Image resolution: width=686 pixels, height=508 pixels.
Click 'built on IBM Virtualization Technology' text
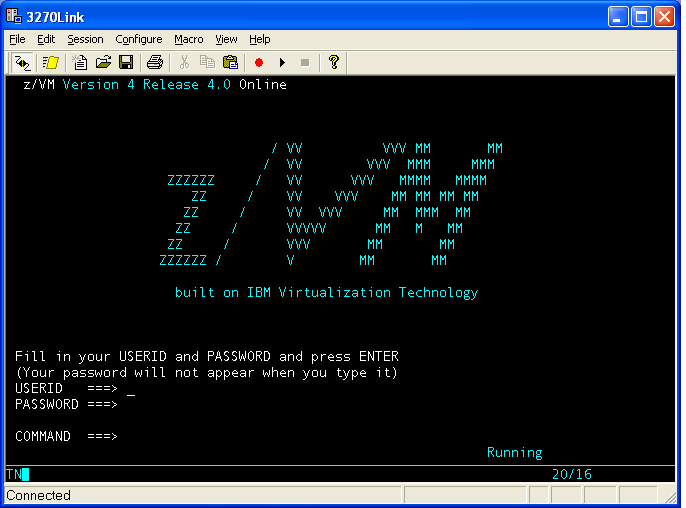(x=326, y=292)
